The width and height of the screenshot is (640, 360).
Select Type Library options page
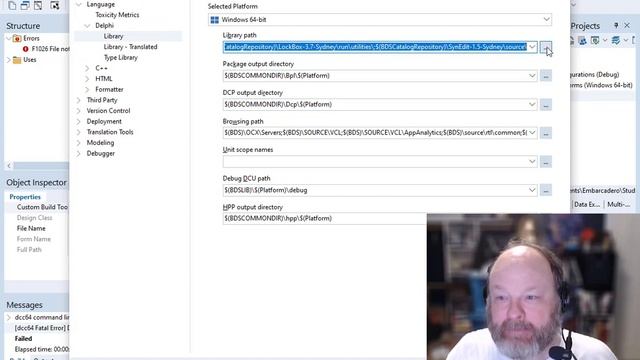click(x=120, y=58)
